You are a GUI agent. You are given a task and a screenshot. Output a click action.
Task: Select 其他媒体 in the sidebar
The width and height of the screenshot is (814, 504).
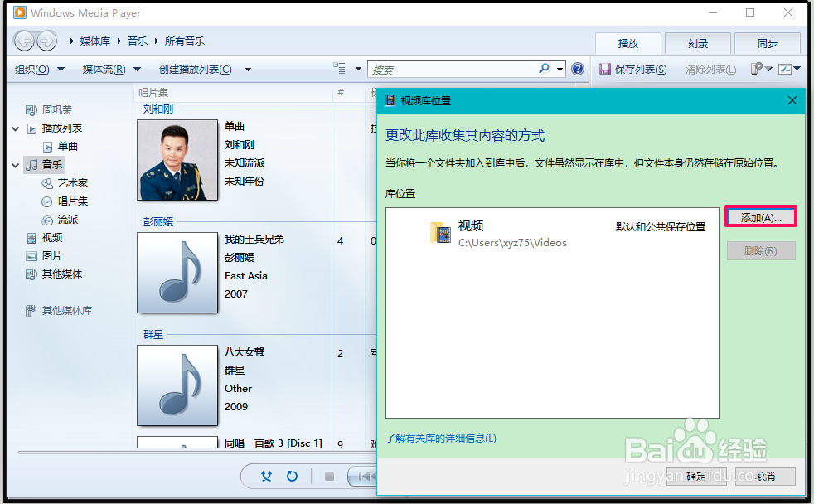pos(62,274)
